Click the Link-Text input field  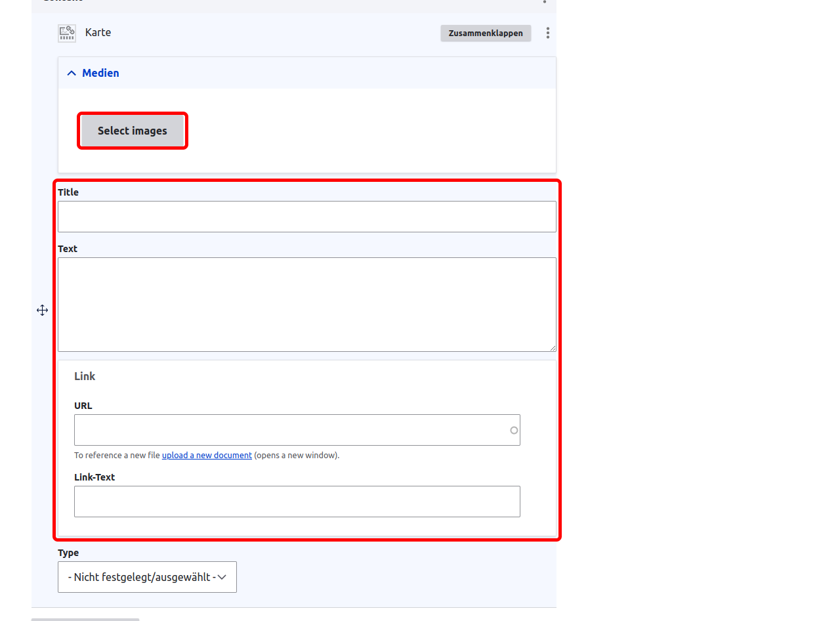coord(297,502)
